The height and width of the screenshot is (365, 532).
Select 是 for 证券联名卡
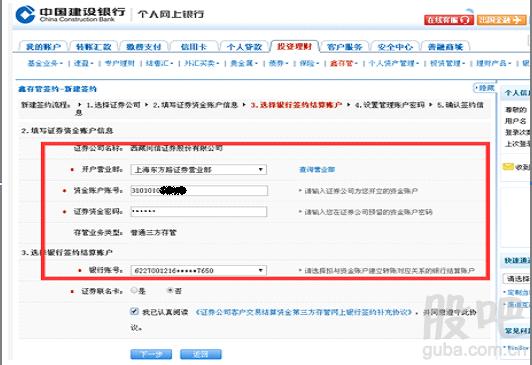[134, 290]
